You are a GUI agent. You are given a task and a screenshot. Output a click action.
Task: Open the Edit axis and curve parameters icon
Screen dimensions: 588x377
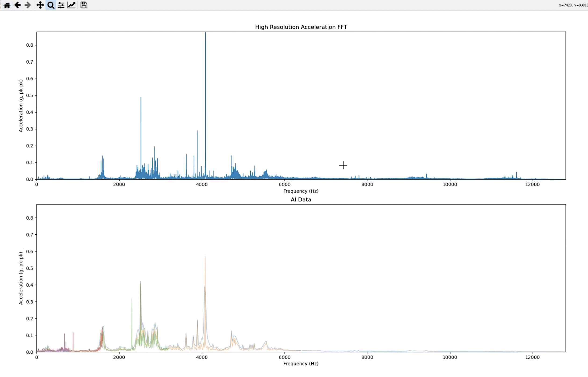tap(72, 5)
